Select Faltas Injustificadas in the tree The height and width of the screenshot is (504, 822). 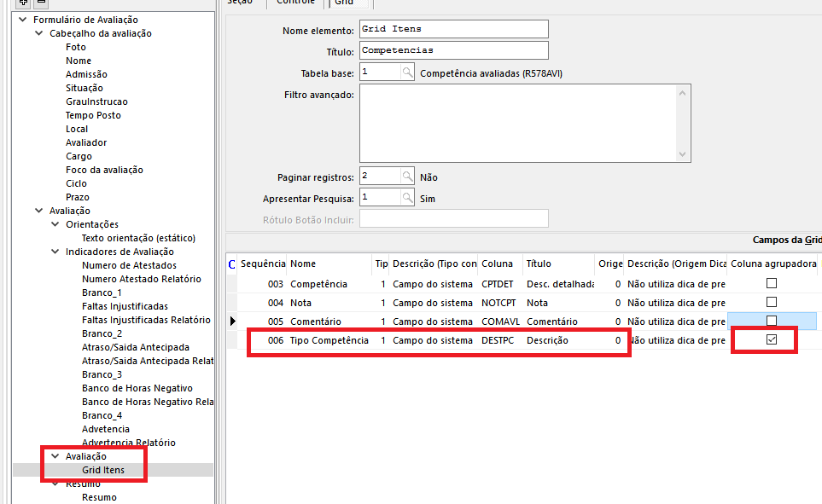(x=125, y=306)
